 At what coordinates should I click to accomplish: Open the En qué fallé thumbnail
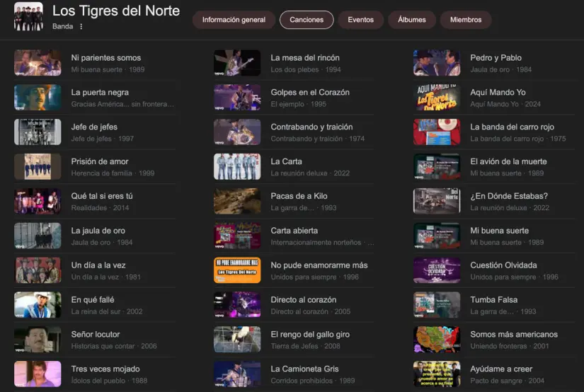(38, 305)
